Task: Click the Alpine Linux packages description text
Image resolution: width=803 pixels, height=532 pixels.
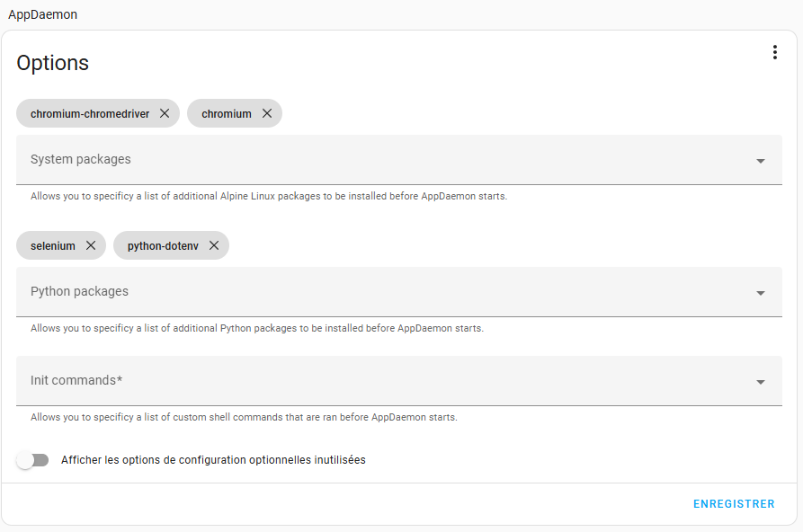Action: 269,196
